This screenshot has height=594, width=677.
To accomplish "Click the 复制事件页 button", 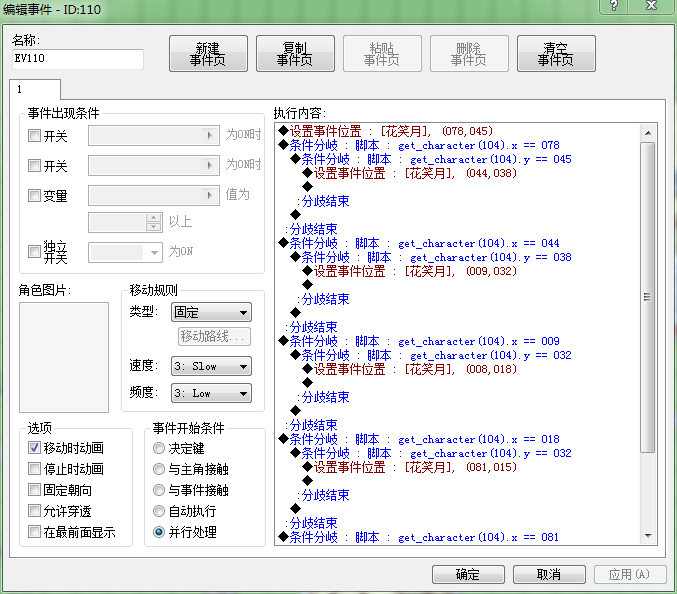I will pos(295,54).
